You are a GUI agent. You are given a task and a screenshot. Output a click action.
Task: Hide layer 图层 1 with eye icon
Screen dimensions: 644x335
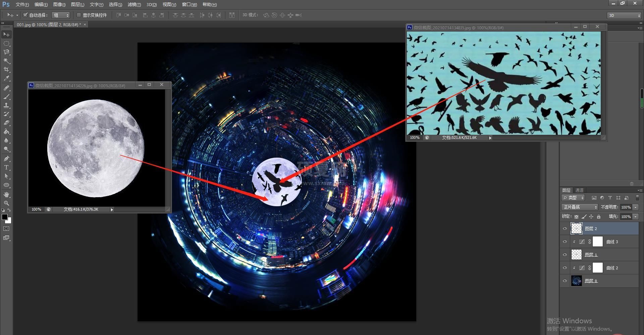(565, 255)
